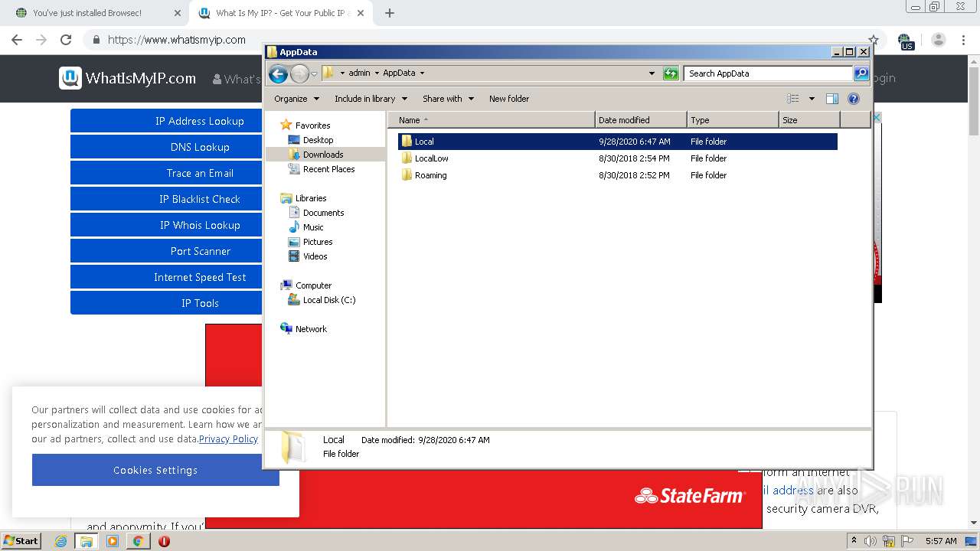Open Privacy Policy link
The image size is (980, 551).
(x=228, y=439)
